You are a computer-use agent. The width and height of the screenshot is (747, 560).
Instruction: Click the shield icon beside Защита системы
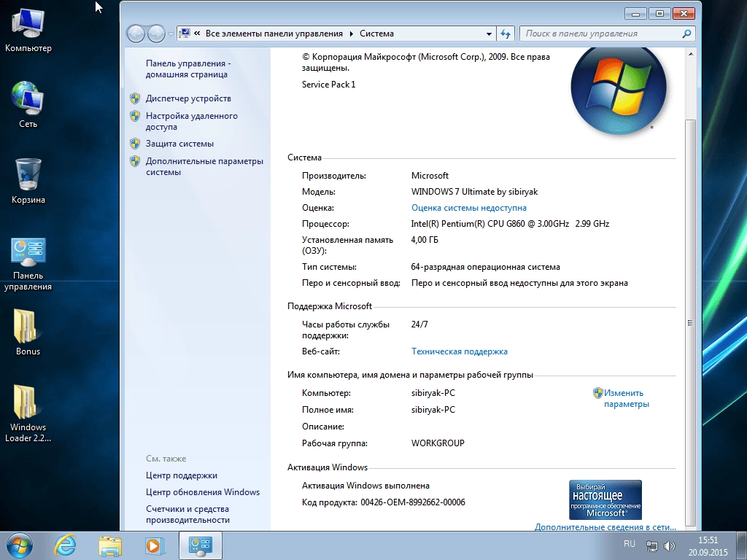click(x=135, y=144)
